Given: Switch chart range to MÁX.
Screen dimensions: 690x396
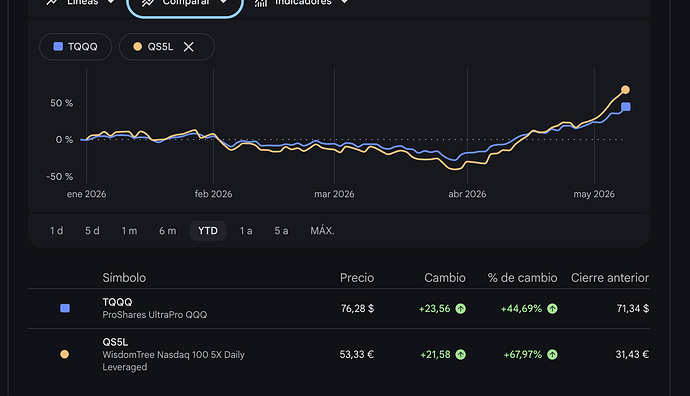Looking at the screenshot, I should pyautogui.click(x=323, y=231).
